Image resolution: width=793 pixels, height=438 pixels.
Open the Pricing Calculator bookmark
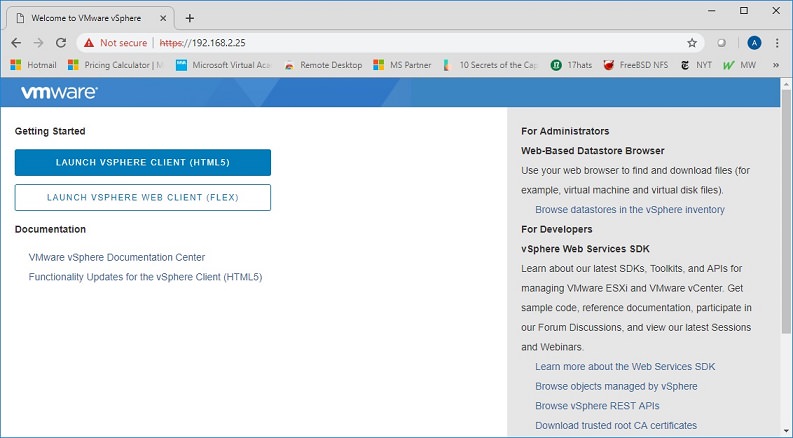[x=116, y=65]
